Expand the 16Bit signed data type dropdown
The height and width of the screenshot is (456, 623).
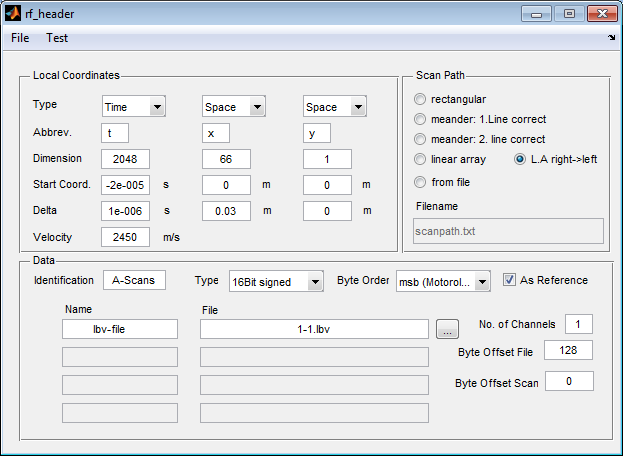click(276, 281)
